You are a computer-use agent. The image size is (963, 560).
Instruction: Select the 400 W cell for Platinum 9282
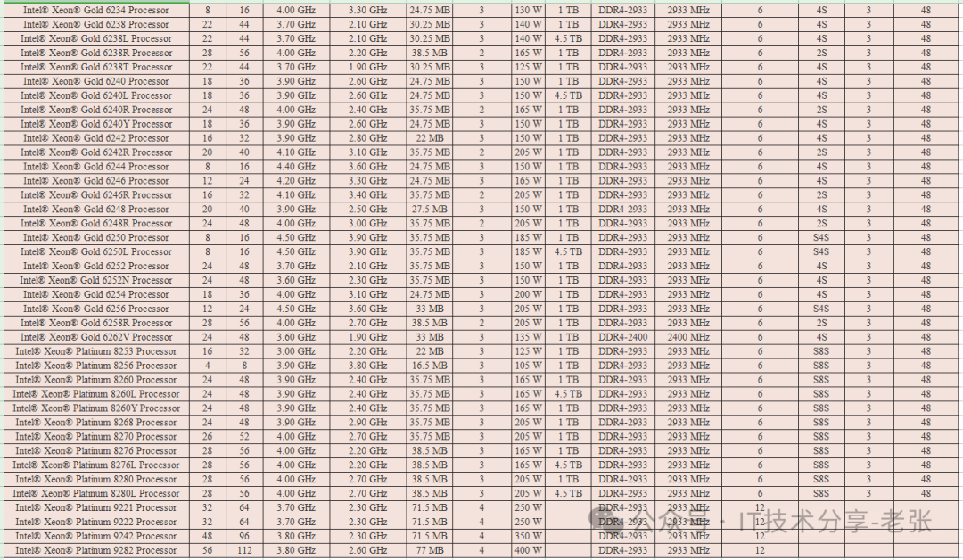(528, 550)
